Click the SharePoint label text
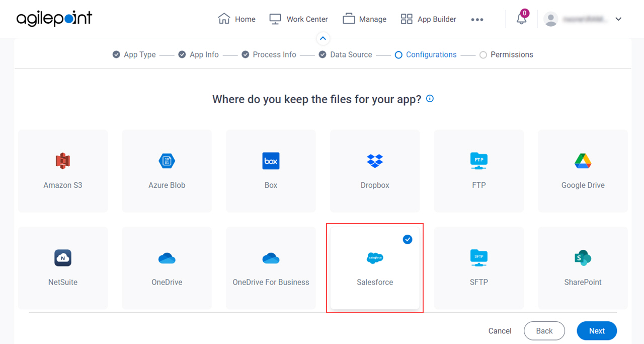Image resolution: width=644 pixels, height=344 pixels. (x=583, y=282)
